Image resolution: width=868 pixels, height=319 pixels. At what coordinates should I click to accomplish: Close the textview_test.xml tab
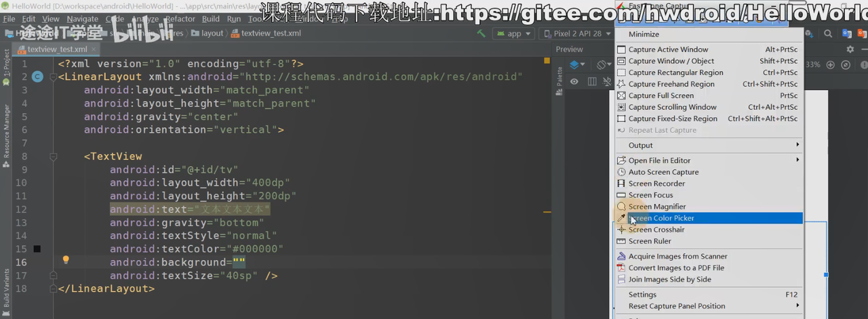tap(93, 49)
